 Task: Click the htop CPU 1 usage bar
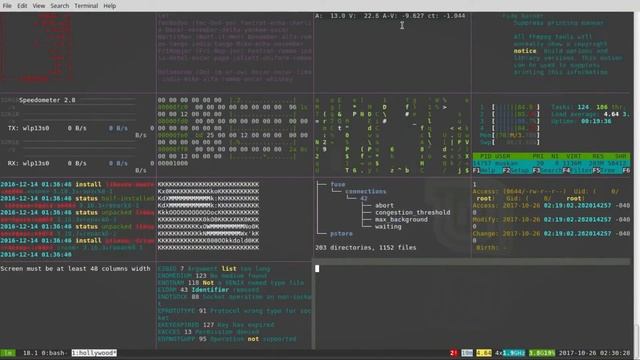(510, 107)
